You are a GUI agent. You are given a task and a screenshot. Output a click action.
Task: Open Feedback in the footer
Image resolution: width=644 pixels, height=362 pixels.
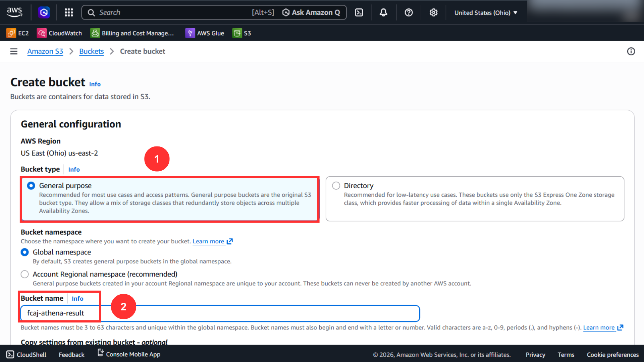(x=71, y=355)
